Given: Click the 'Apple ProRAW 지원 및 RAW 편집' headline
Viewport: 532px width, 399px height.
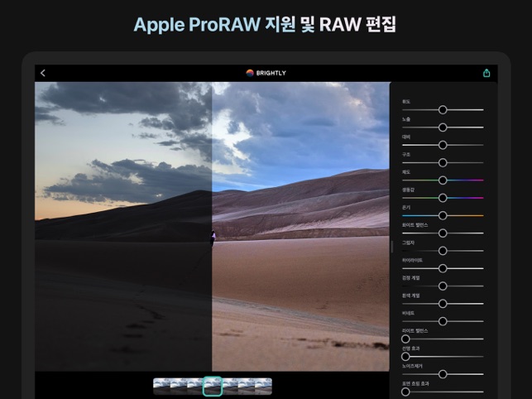Looking at the screenshot, I should tap(265, 25).
